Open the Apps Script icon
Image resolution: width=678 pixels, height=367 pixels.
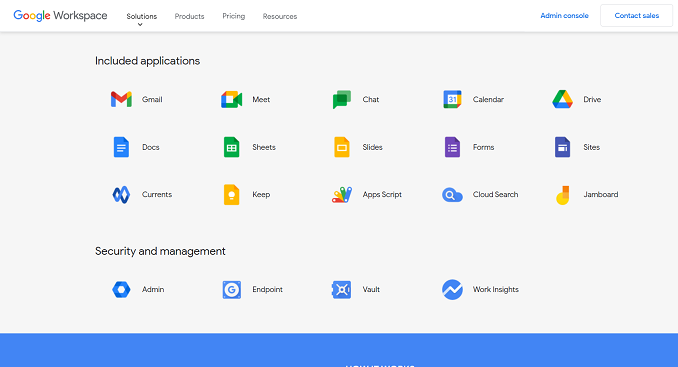click(342, 195)
